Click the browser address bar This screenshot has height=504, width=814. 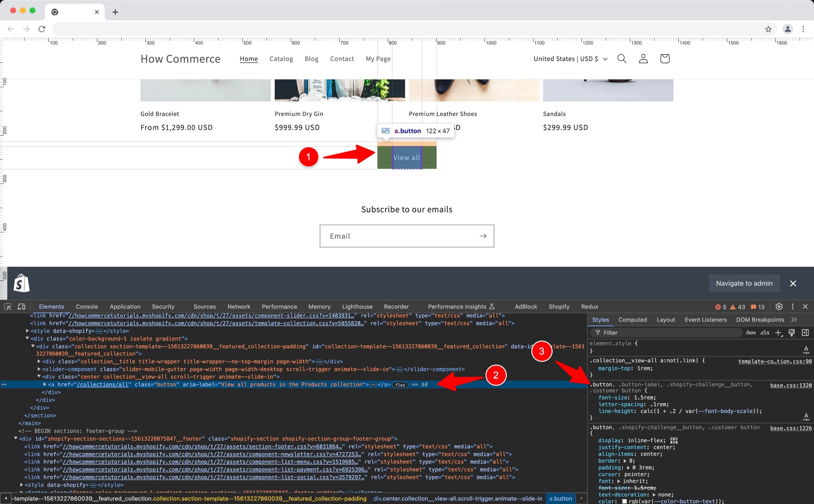pos(407,29)
